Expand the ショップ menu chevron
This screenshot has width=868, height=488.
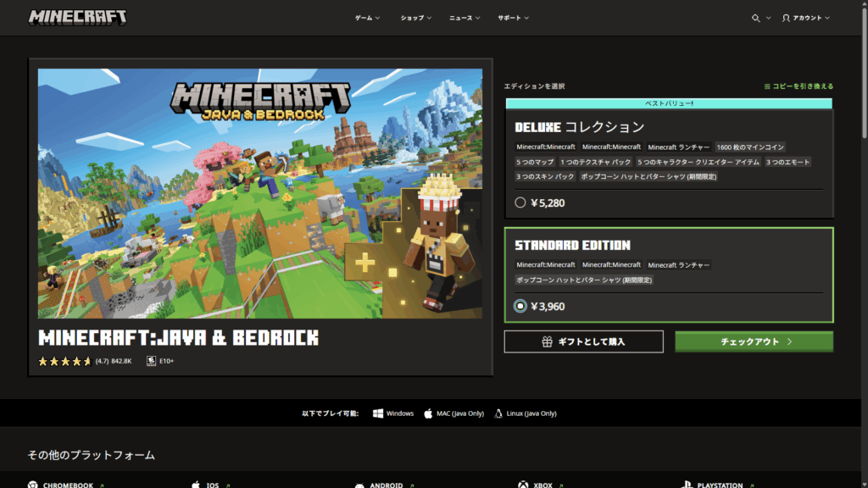pyautogui.click(x=429, y=19)
